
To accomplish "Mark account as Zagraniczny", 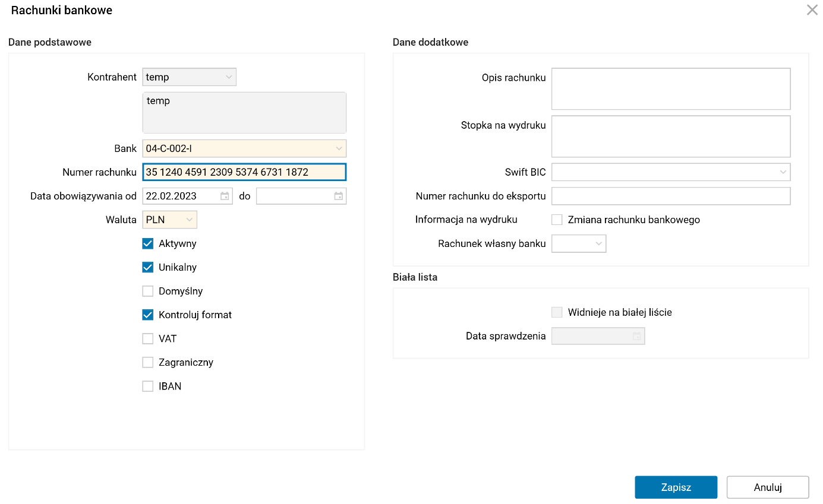I will tap(148, 362).
